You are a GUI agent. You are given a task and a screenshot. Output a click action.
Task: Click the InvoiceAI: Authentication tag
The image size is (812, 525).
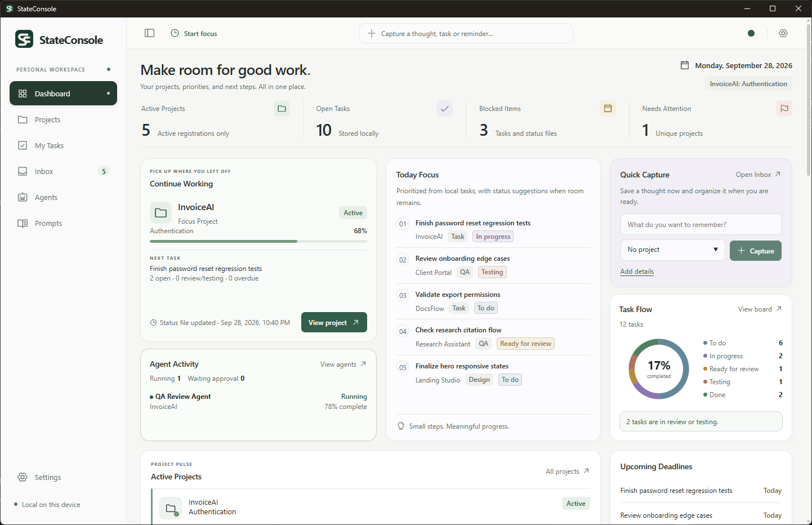pos(748,84)
